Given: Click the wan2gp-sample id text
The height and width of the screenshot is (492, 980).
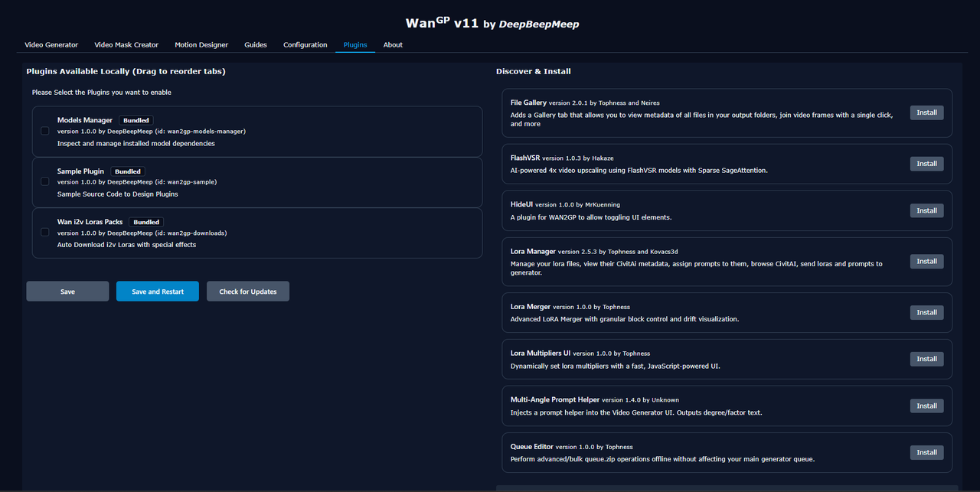Looking at the screenshot, I should [186, 182].
